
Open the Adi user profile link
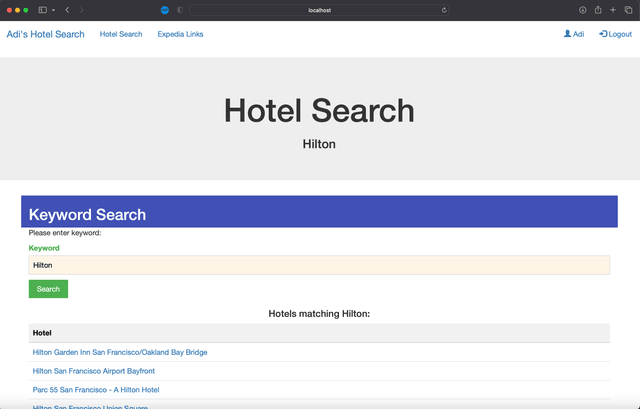[574, 34]
